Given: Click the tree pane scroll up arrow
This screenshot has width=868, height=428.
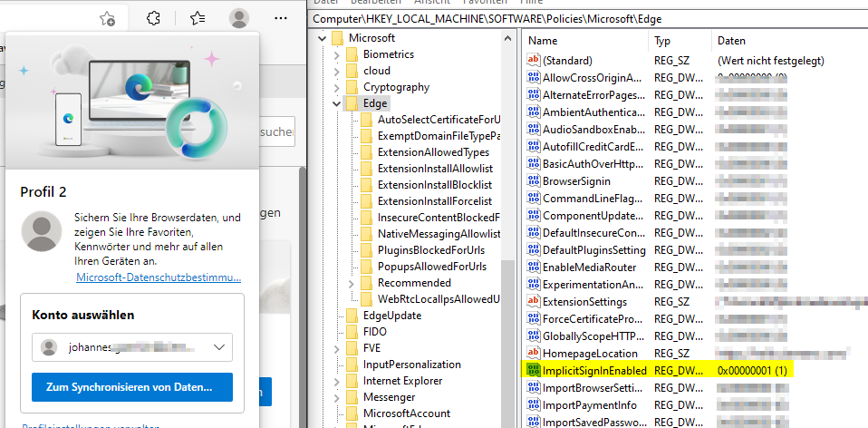Looking at the screenshot, I should 507,38.
